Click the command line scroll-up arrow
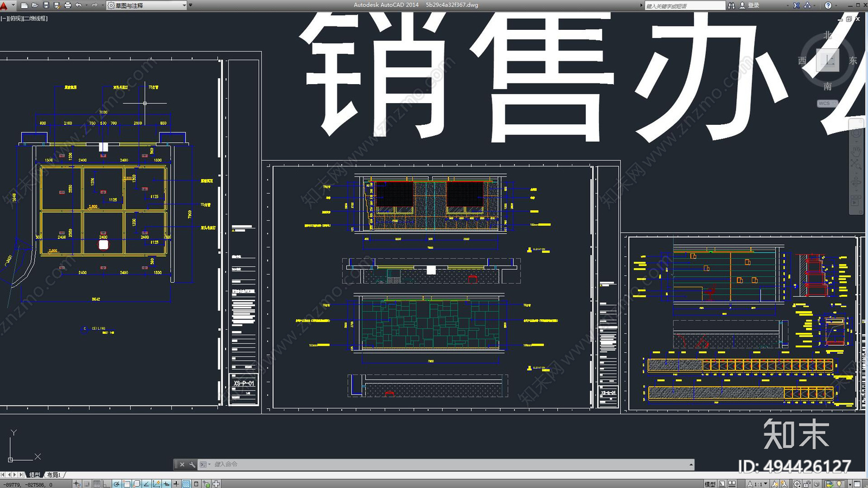This screenshot has width=868, height=488. pos(691,465)
